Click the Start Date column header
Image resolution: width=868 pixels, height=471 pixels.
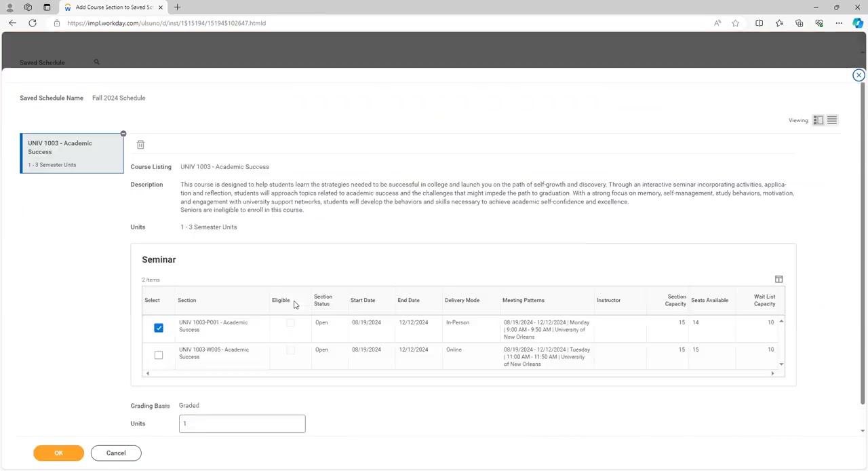[363, 300]
